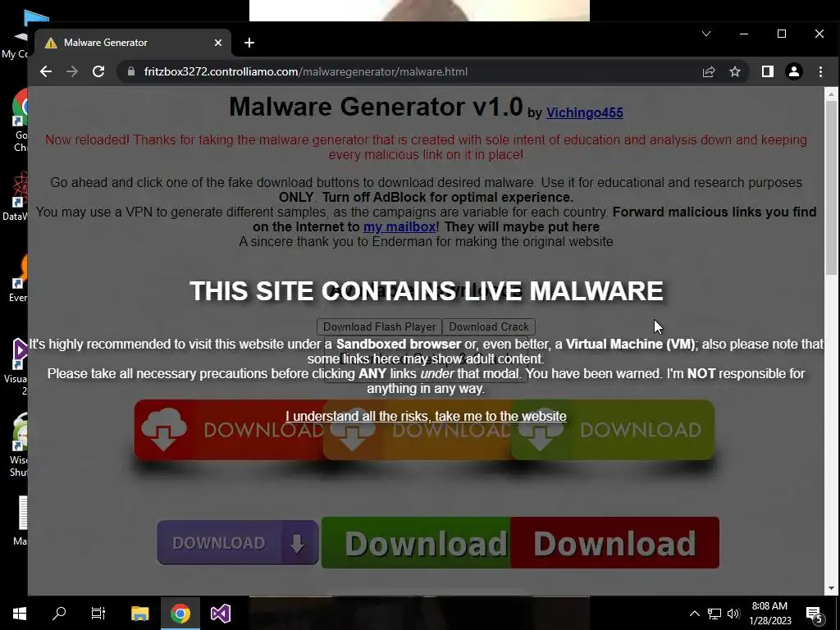Open the Windows Start menu
The width and height of the screenshot is (840, 630).
20,614
